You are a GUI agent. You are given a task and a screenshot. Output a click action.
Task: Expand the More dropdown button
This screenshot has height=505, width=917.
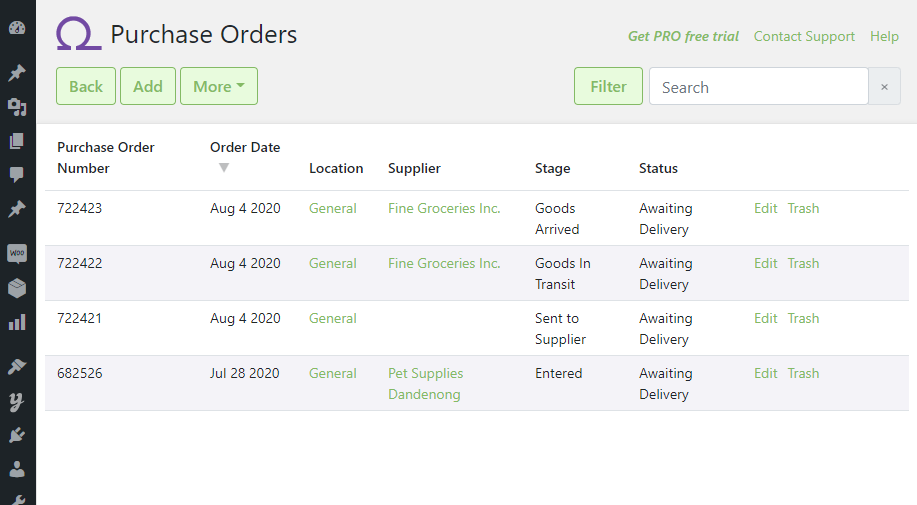[219, 87]
